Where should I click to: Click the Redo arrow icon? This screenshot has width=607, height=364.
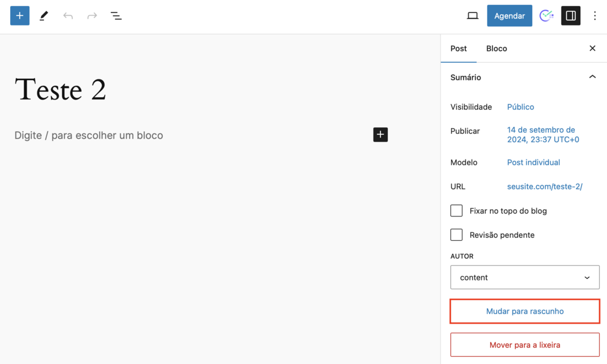91,15
